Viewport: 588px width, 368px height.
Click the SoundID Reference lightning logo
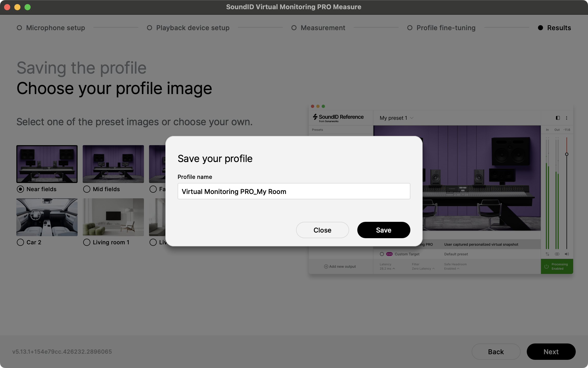(x=315, y=117)
